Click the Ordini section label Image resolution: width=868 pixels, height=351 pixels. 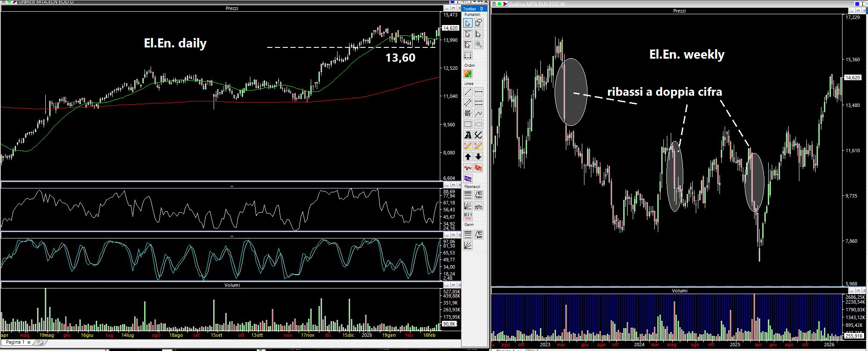[470, 66]
